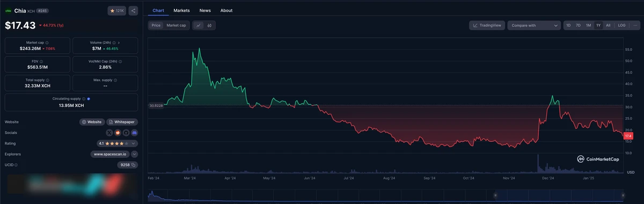Click the info icon beside Circulating supply

[x=84, y=99]
